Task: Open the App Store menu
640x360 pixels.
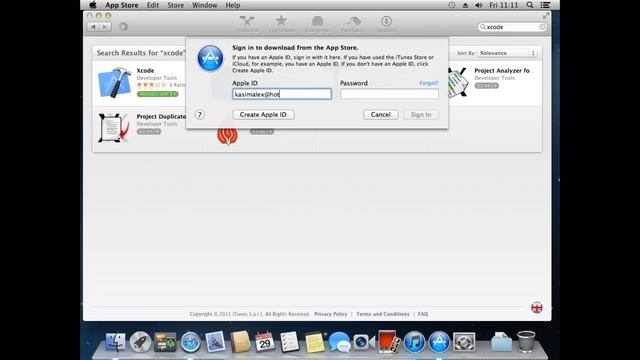Action: click(122, 5)
